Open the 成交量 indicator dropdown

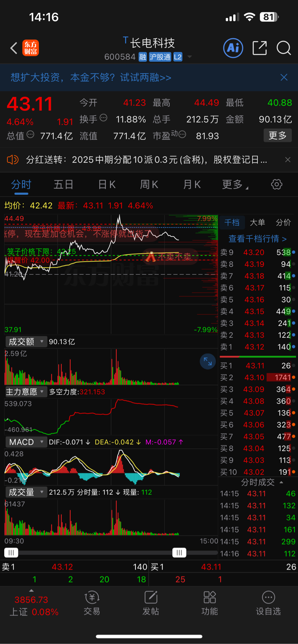click(x=26, y=492)
